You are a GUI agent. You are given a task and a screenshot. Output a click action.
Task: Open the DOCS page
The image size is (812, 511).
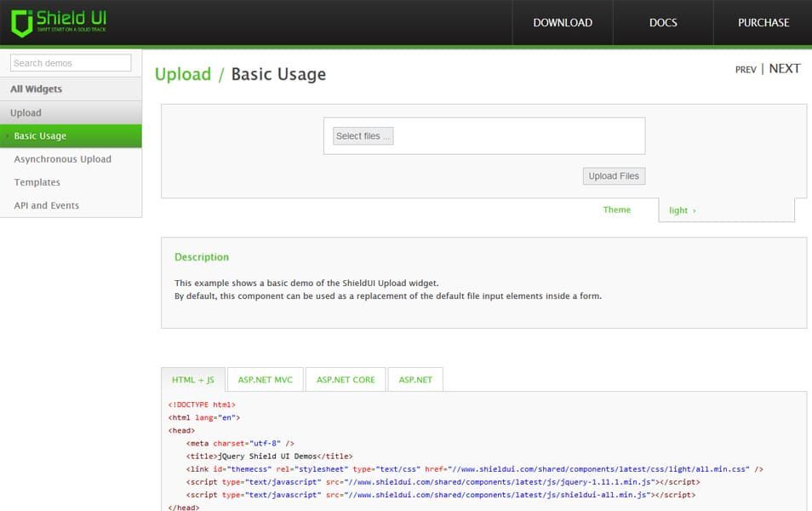point(663,23)
